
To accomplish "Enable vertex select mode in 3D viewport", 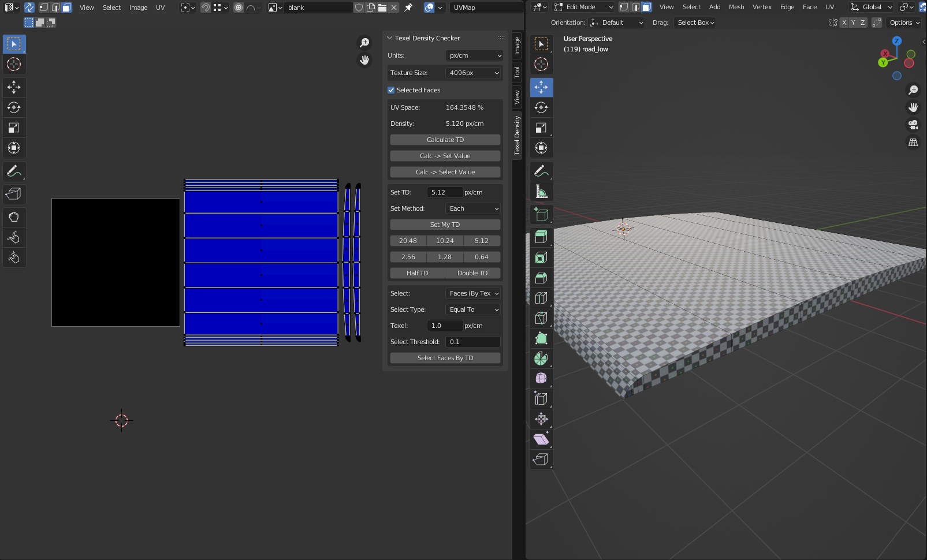I will 624,7.
